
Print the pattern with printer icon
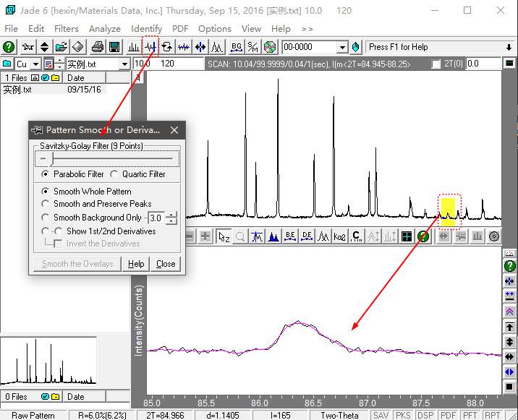coord(98,47)
